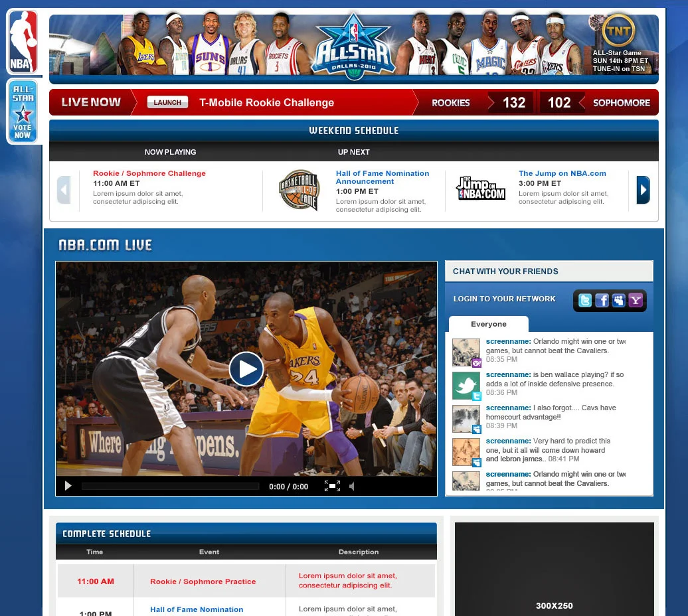Log in with MySpace icon
688x616 pixels.
point(619,300)
